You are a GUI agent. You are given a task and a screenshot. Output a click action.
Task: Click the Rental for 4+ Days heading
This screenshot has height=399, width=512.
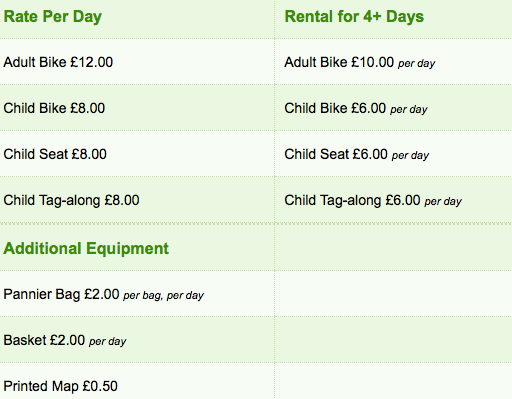[x=354, y=17]
